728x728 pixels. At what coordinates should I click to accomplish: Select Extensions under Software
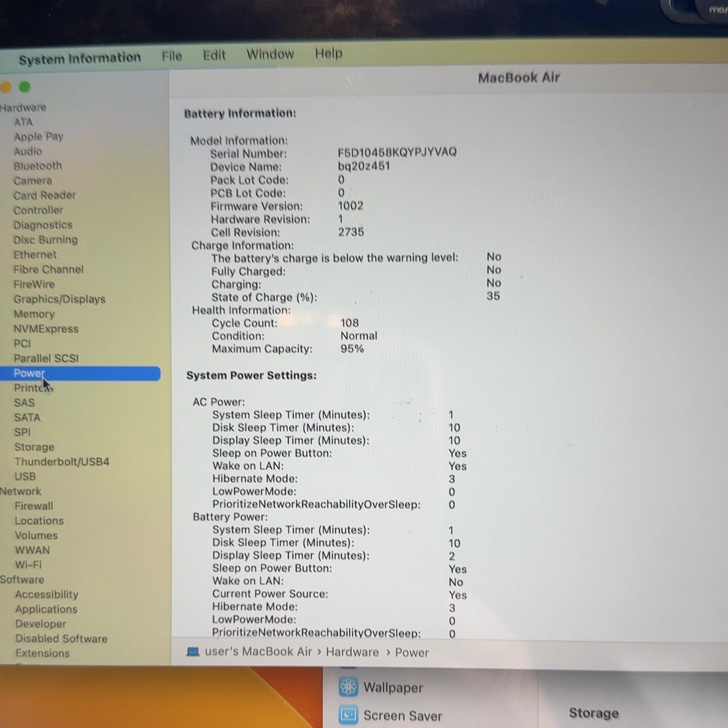tap(43, 653)
